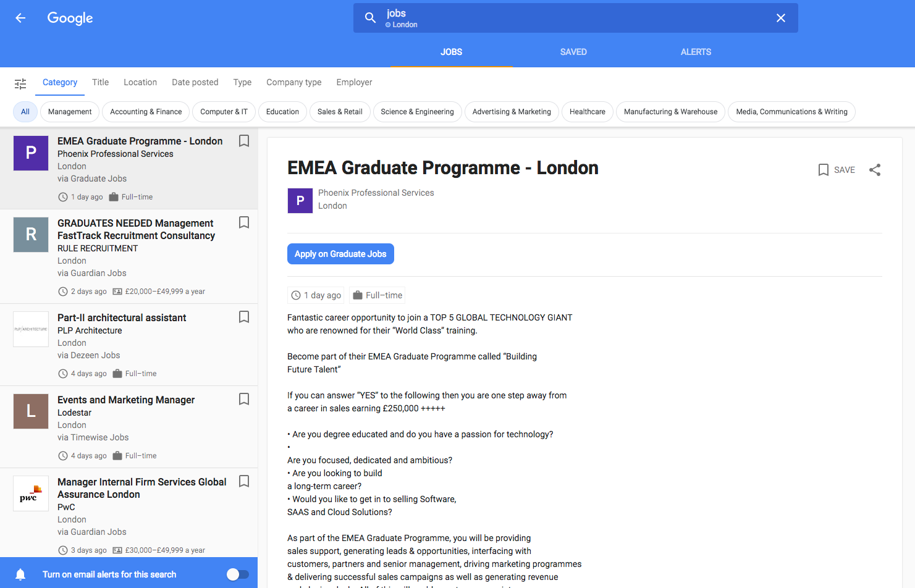The image size is (915, 588).
Task: Filter by Management category chip
Action: click(70, 112)
